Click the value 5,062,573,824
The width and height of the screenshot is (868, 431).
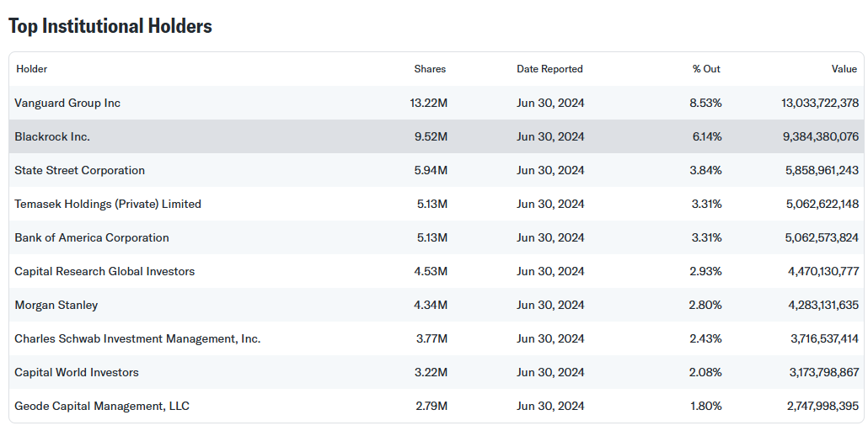point(822,238)
